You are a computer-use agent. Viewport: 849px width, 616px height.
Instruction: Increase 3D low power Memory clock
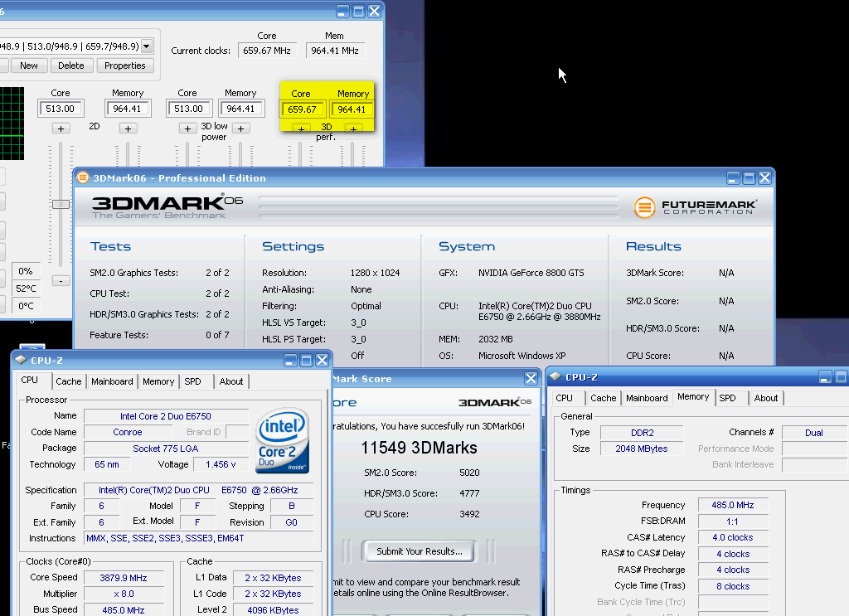pos(240,129)
